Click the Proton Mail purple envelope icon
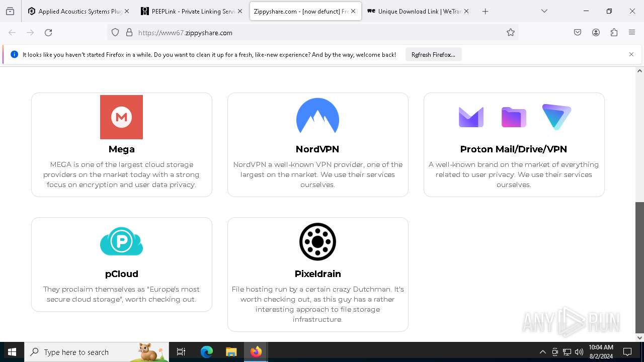The height and width of the screenshot is (362, 644). click(x=471, y=117)
